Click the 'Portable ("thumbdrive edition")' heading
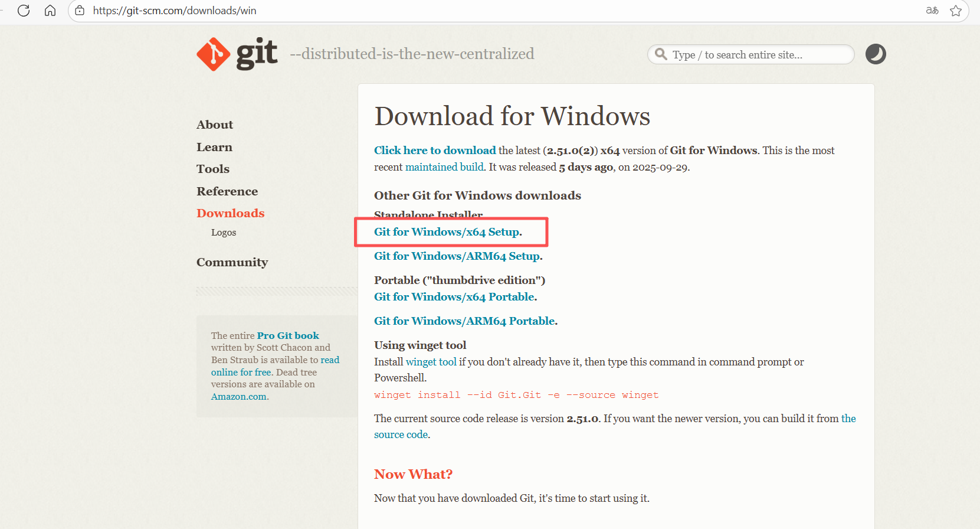 [460, 280]
